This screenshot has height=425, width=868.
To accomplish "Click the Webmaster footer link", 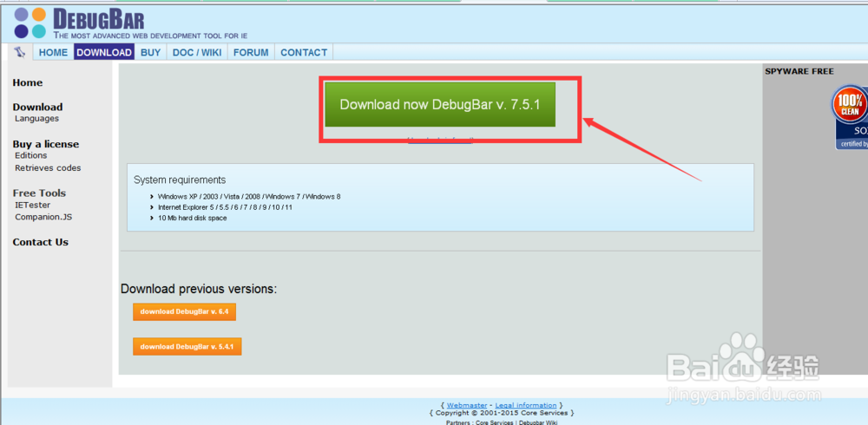I will [x=467, y=406].
